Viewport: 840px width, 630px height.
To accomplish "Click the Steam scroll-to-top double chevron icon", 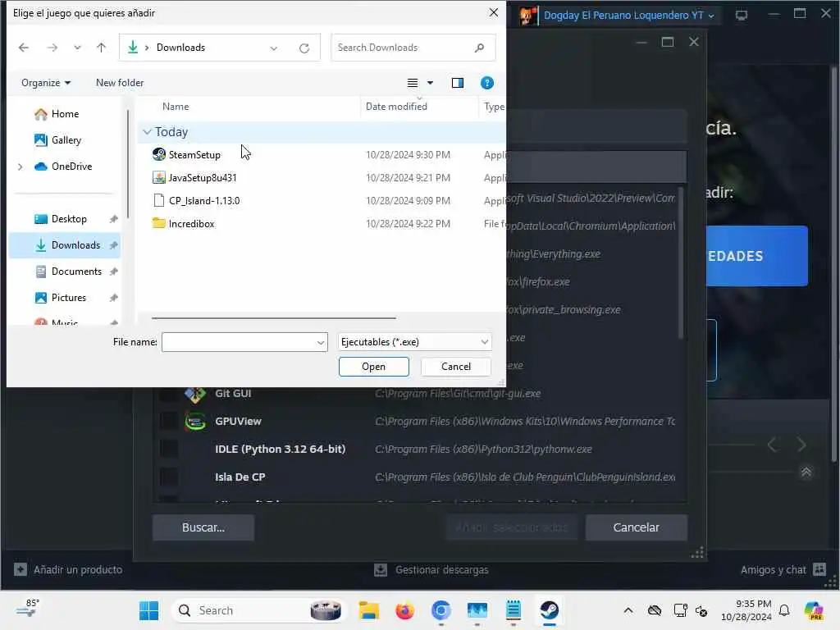I will pyautogui.click(x=806, y=472).
